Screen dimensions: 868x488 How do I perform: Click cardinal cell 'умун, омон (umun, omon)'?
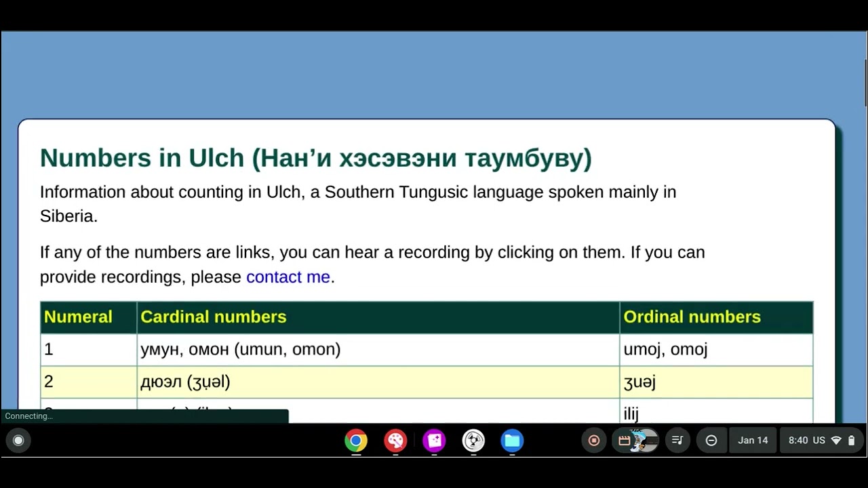click(378, 350)
